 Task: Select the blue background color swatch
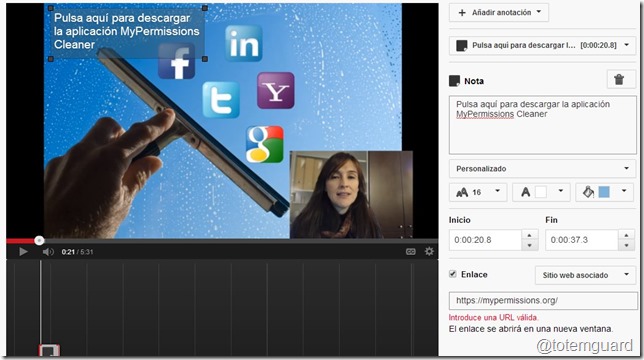point(604,192)
